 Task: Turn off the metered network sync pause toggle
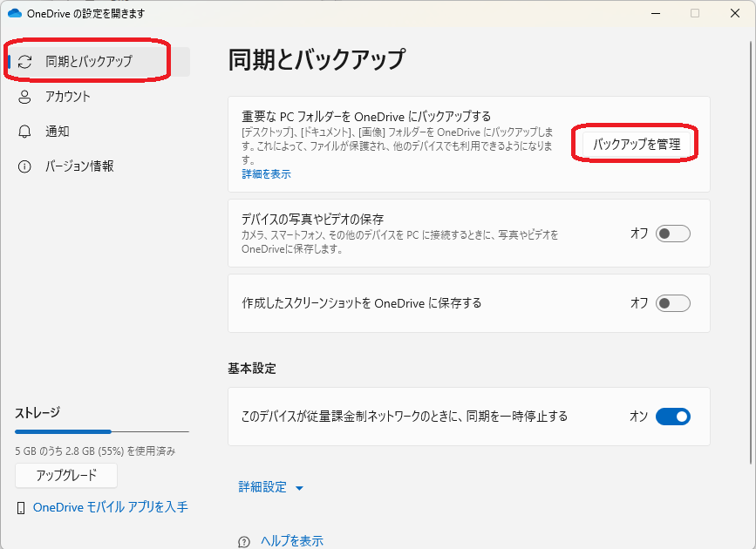673,417
